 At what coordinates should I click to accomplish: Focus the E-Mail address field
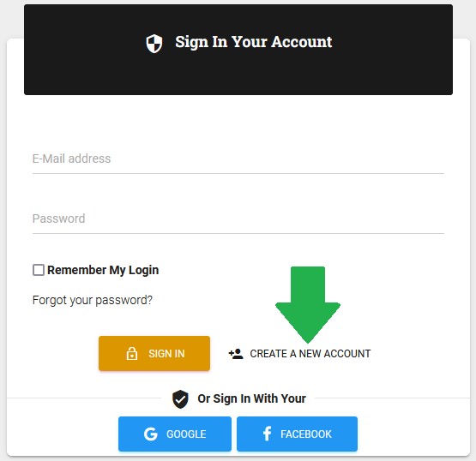pos(238,159)
